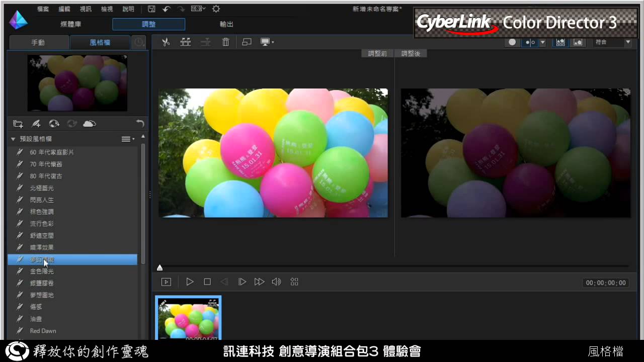Click the volume speaker icon

[276, 282]
